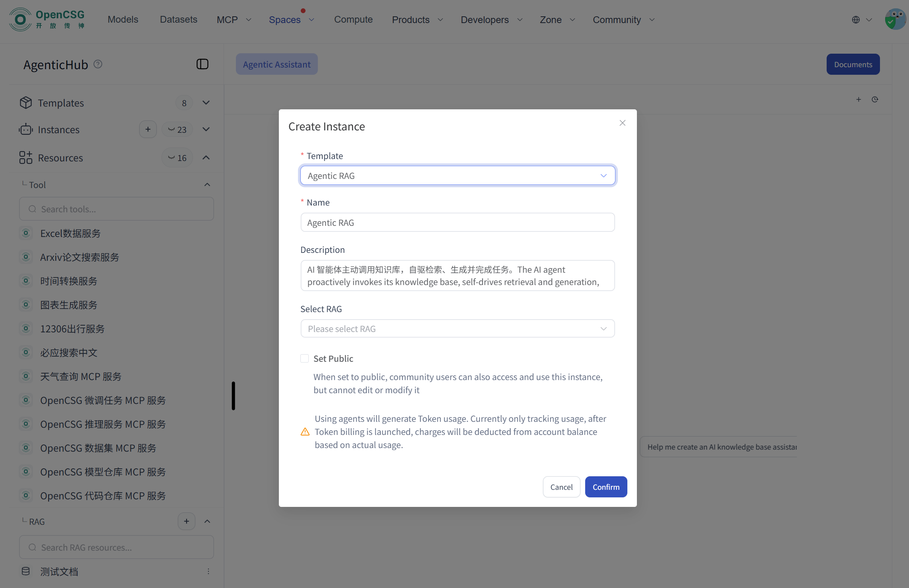Collapse the Tool section chevron
909x588 pixels.
click(x=207, y=185)
